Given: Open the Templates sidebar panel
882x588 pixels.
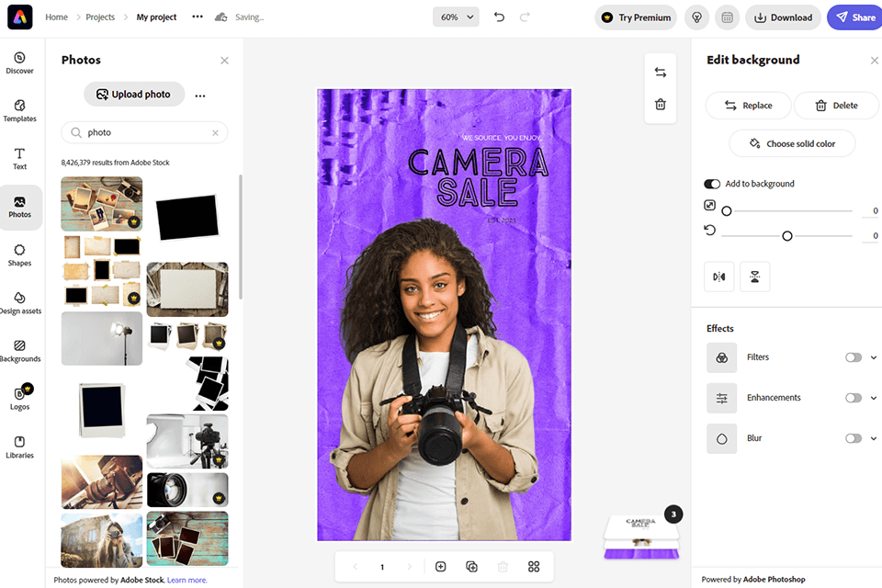Looking at the screenshot, I should [19, 111].
